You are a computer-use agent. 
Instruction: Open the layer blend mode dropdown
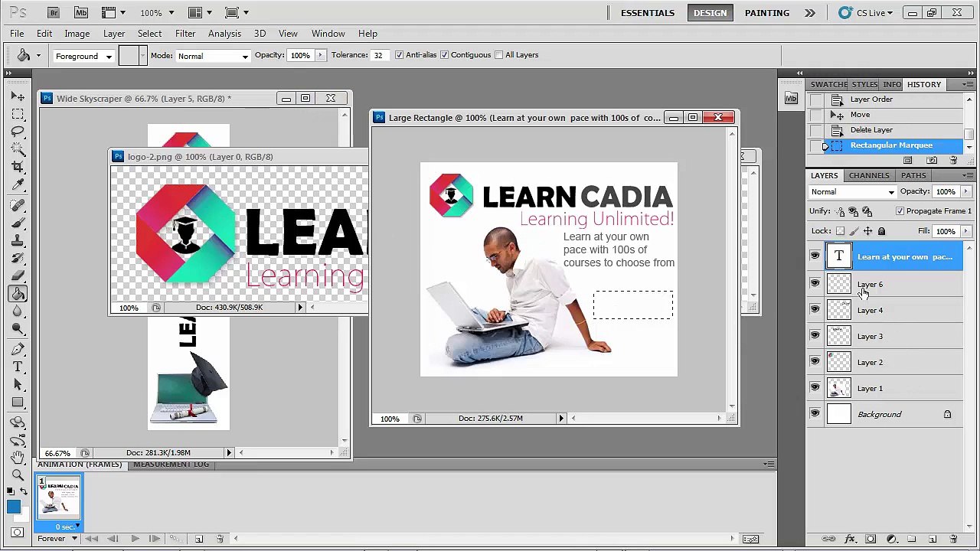853,192
